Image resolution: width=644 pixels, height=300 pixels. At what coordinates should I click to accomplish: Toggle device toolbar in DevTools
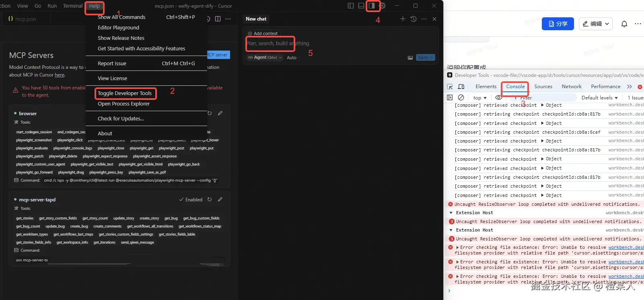click(461, 87)
